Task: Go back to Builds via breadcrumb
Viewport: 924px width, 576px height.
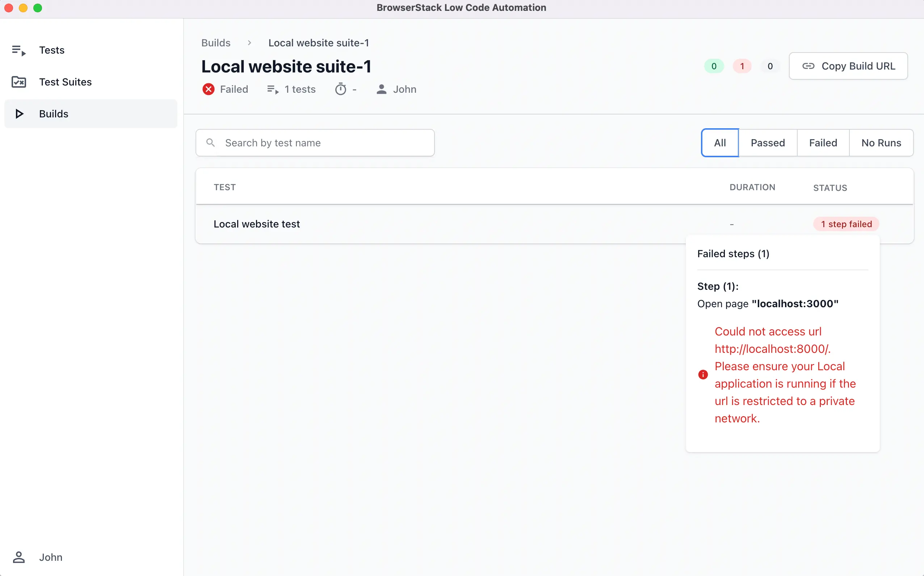Action: pyautogui.click(x=215, y=43)
